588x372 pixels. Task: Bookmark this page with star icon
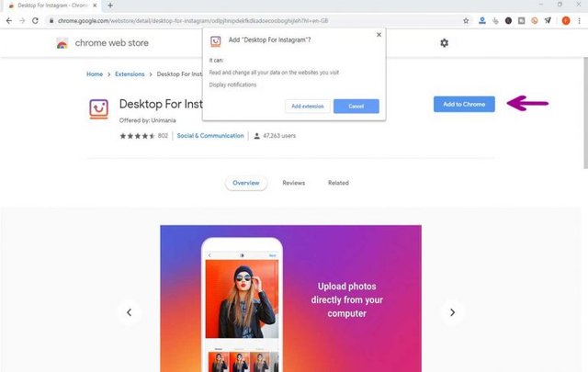coord(466,20)
